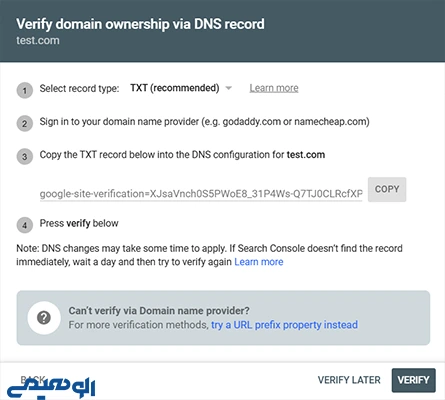
Task: Click step 3 number circle
Action: point(25,157)
